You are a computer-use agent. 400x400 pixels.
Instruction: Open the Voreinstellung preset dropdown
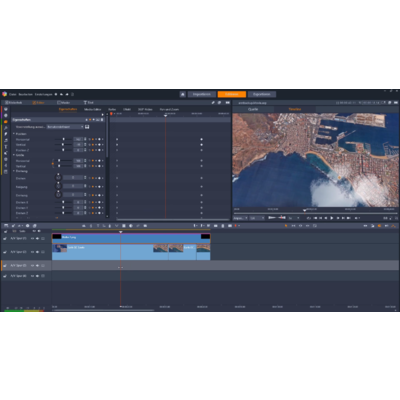65,127
